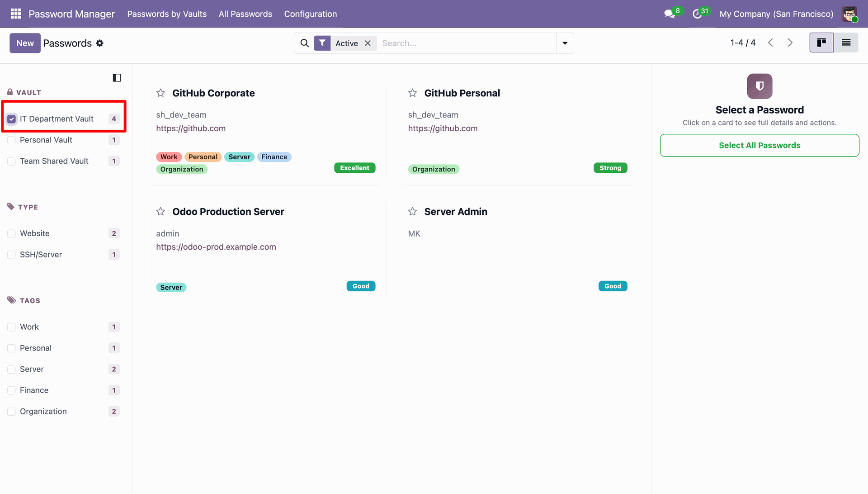The height and width of the screenshot is (494, 868).
Task: Go to previous page of records
Action: tap(770, 43)
